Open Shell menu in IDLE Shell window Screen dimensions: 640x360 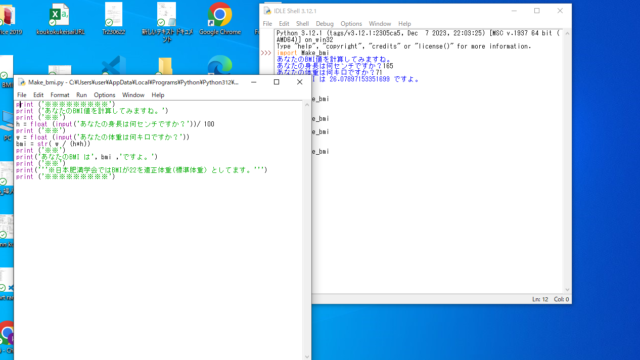[x=302, y=24]
